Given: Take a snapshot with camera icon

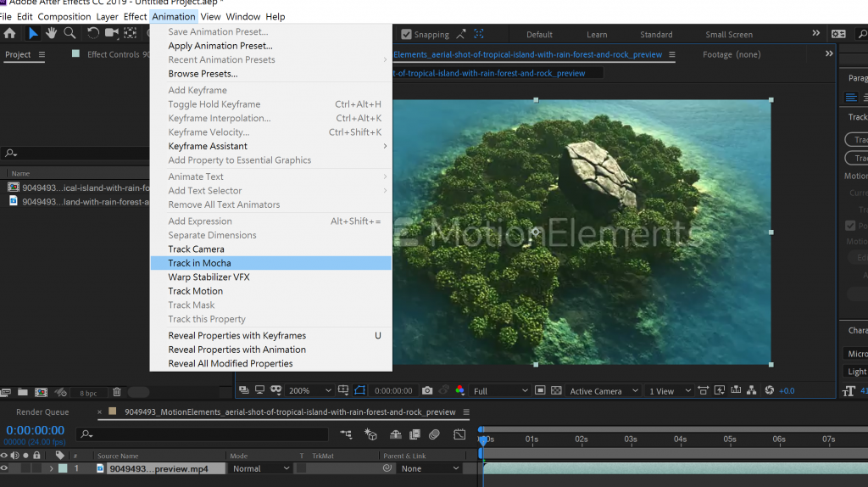Looking at the screenshot, I should (x=427, y=391).
